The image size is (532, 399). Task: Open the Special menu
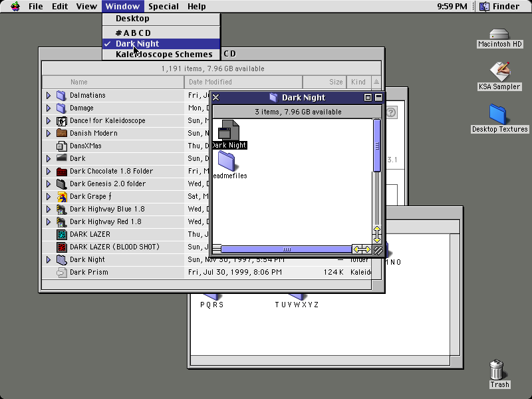pos(163,7)
